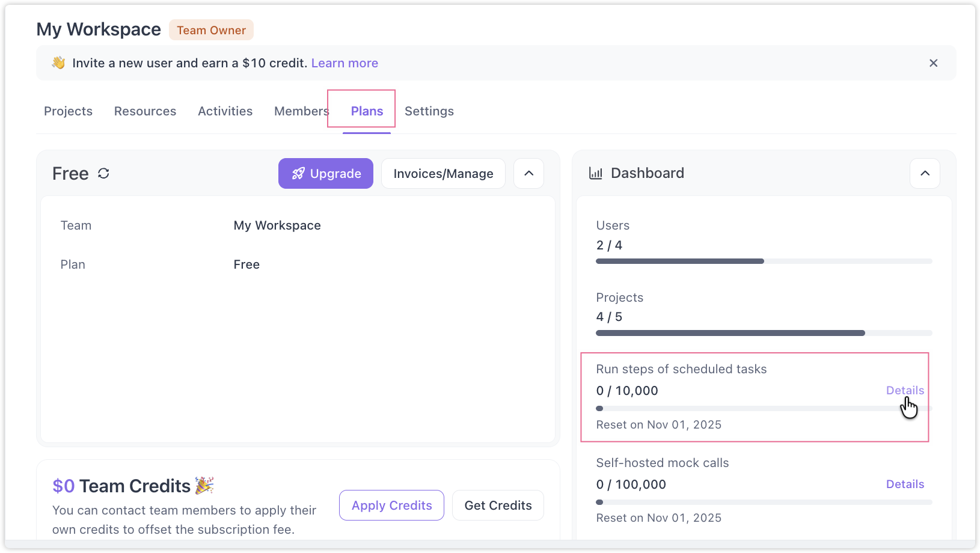Viewport: 980px width, 553px height.
Task: Follow the Learn more link
Action: (345, 63)
